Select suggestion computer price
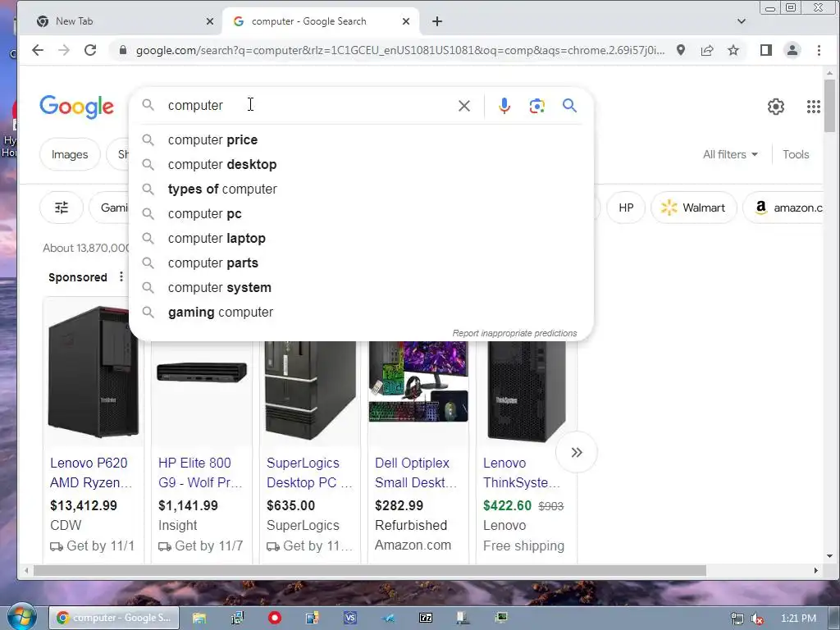The height and width of the screenshot is (630, 840). point(361,139)
